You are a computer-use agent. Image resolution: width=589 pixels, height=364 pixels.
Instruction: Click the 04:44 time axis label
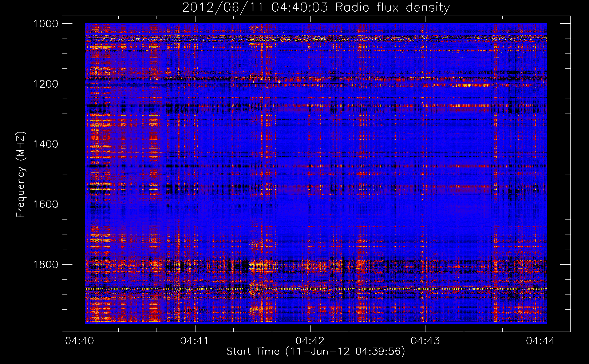click(541, 341)
